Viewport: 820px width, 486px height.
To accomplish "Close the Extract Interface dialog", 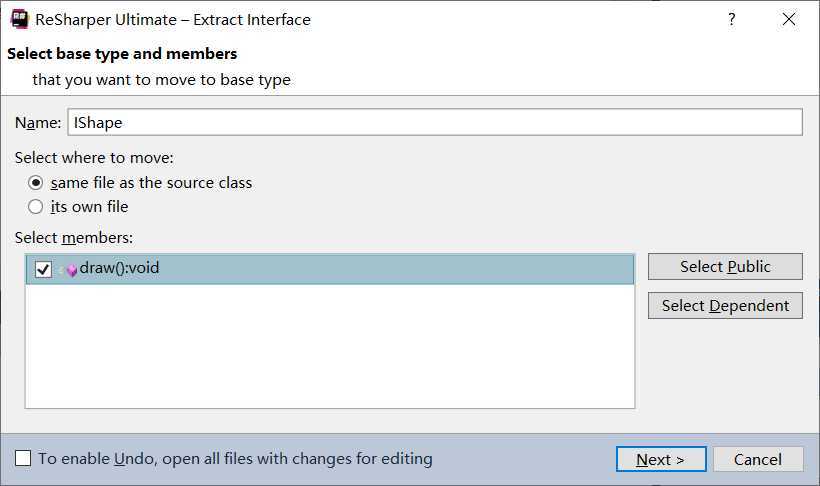I will [789, 19].
